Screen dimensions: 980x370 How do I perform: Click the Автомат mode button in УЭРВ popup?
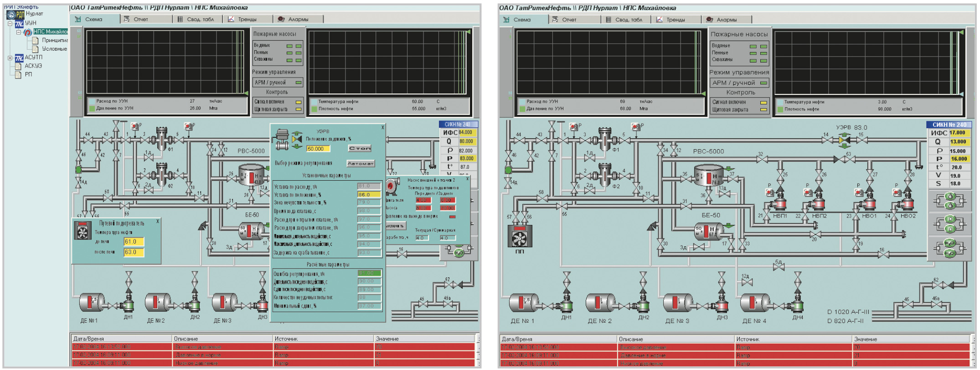click(361, 163)
